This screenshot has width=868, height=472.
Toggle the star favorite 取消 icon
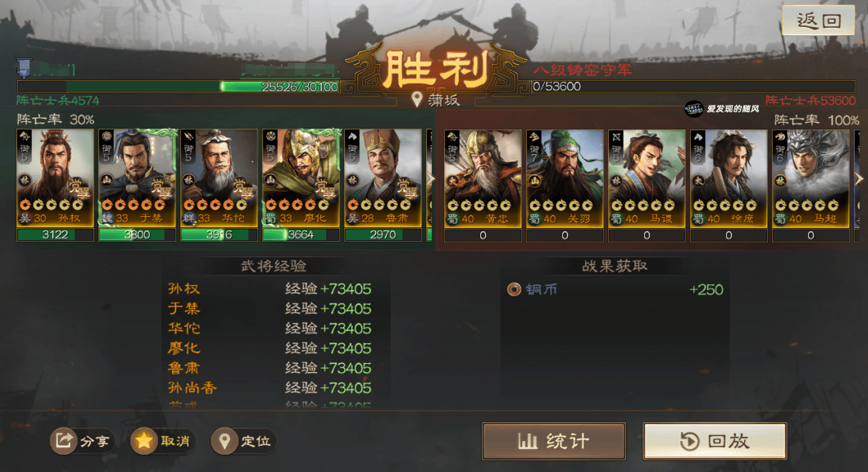[144, 441]
